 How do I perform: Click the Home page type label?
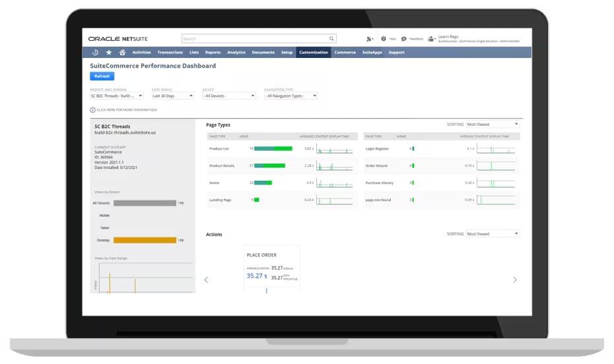(214, 183)
